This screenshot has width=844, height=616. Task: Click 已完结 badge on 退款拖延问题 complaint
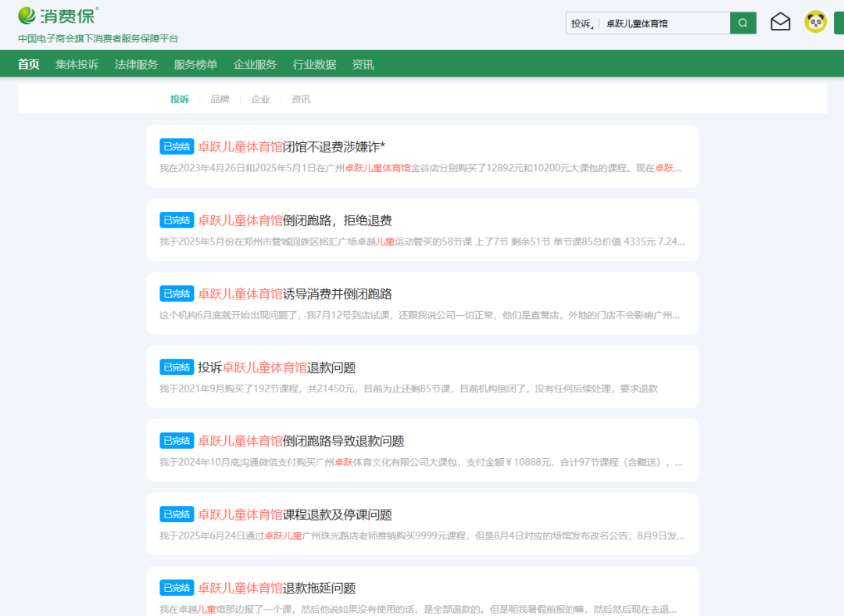tap(177, 587)
